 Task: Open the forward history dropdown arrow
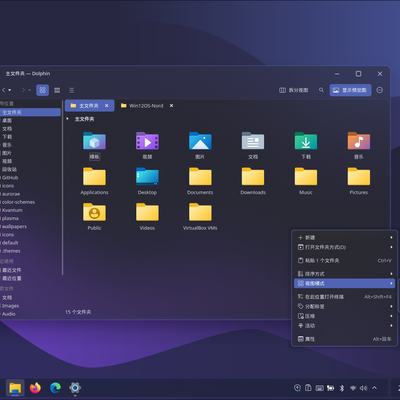(29, 90)
